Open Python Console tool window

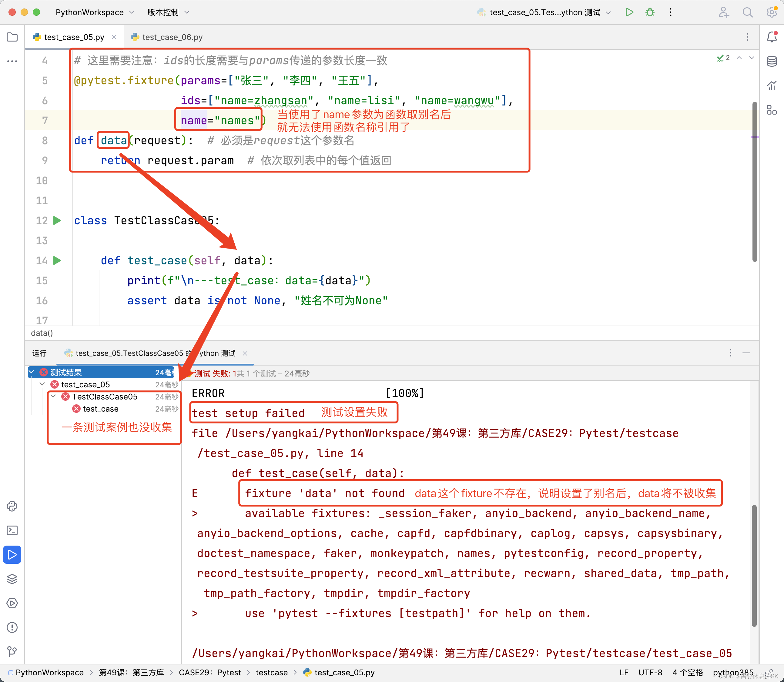click(12, 506)
